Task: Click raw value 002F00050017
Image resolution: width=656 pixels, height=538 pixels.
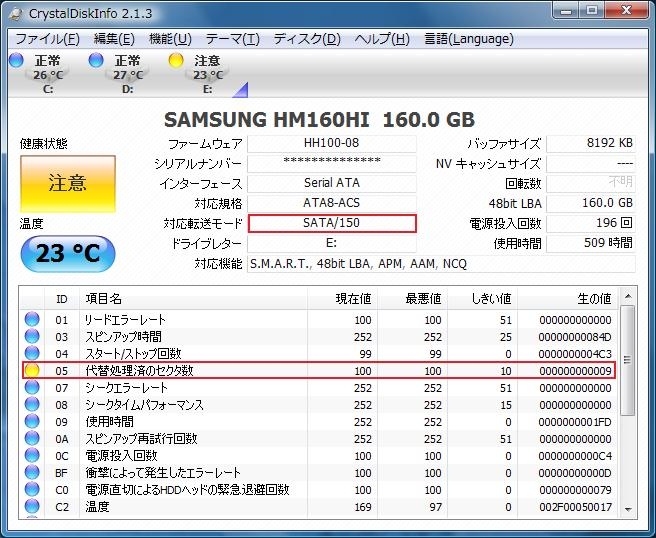Action: 575,507
